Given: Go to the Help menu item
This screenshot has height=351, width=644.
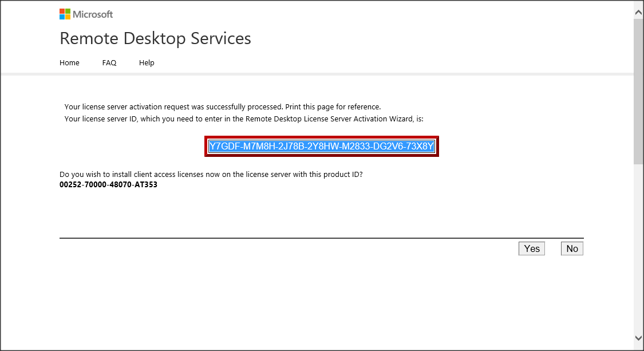Looking at the screenshot, I should pos(147,63).
